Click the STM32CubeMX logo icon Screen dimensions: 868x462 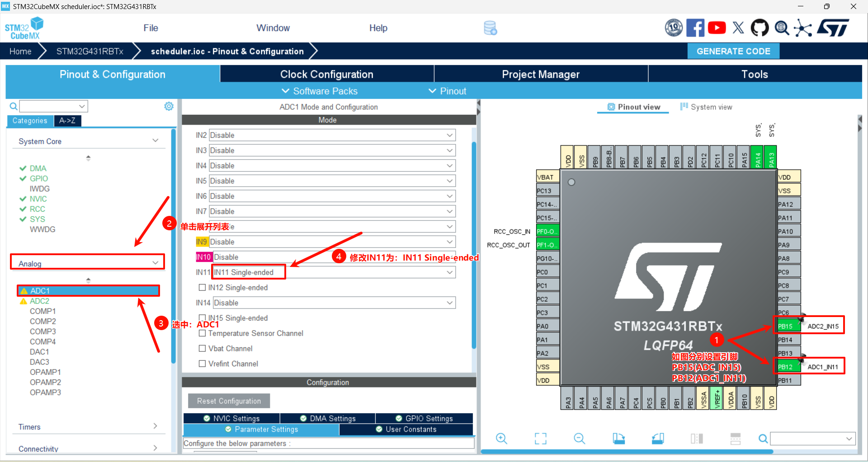tap(24, 28)
